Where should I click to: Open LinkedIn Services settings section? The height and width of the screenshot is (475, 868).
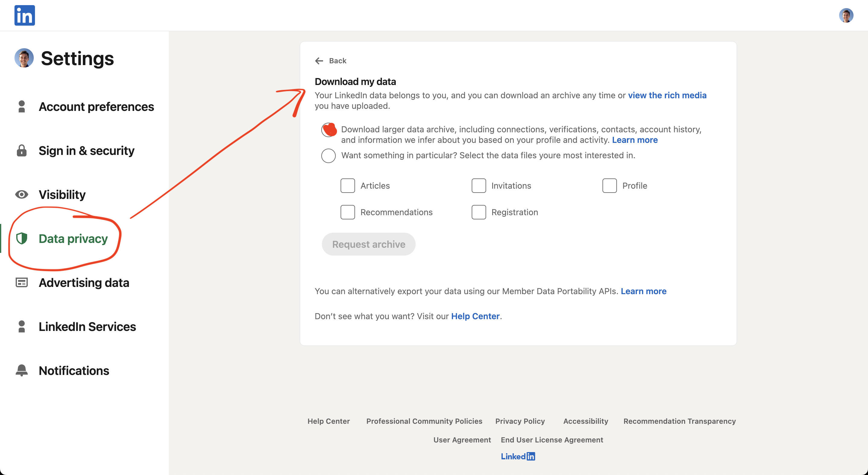click(x=87, y=326)
